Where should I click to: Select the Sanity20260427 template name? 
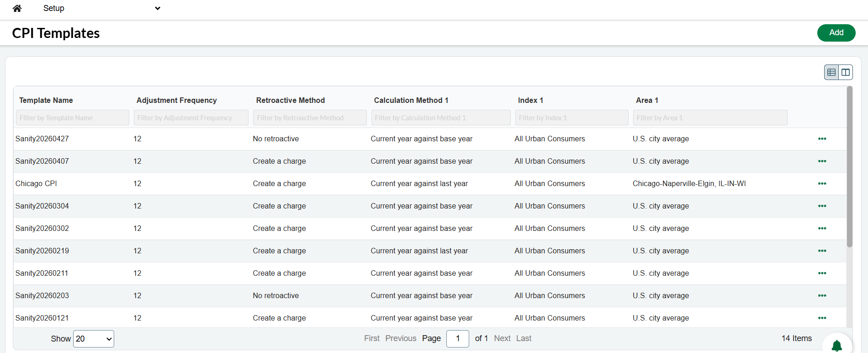coord(42,139)
